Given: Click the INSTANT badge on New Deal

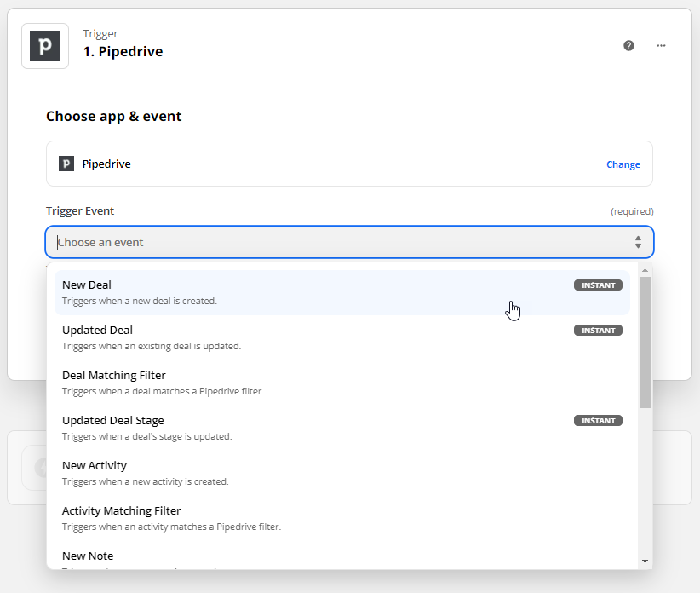Looking at the screenshot, I should (x=598, y=285).
